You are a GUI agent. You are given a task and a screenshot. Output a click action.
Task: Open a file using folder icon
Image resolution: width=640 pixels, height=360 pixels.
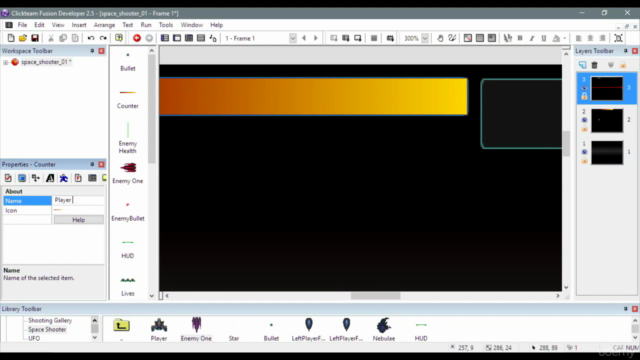pos(23,38)
